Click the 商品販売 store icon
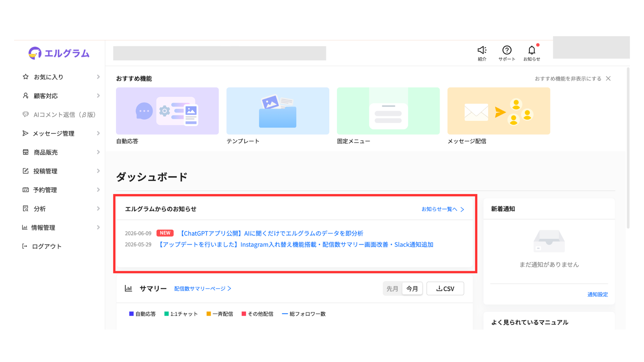The height and width of the screenshot is (362, 644). [x=25, y=152]
